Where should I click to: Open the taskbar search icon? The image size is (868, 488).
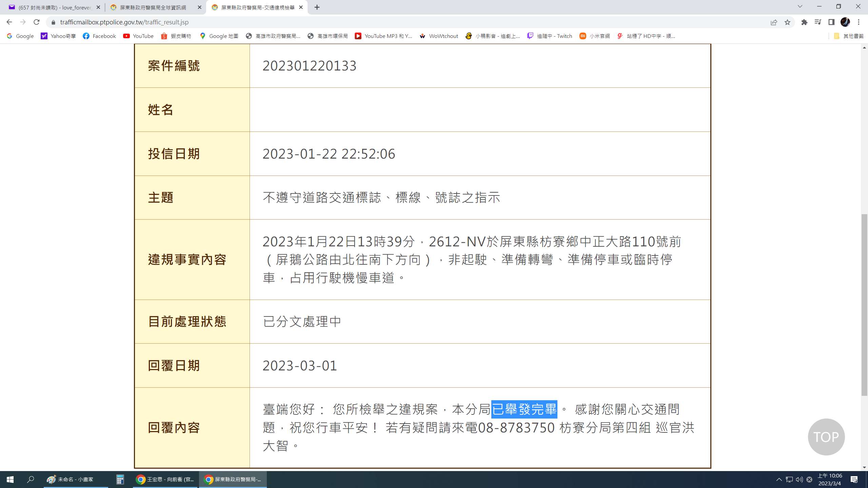pyautogui.click(x=31, y=480)
